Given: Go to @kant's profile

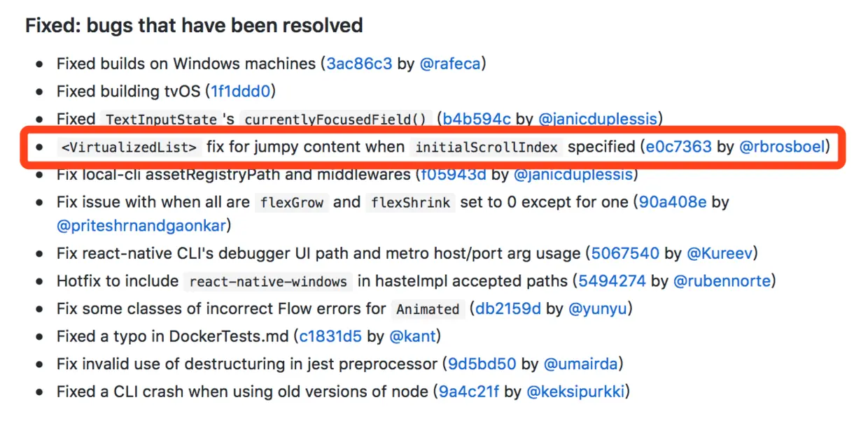Looking at the screenshot, I should 413,336.
